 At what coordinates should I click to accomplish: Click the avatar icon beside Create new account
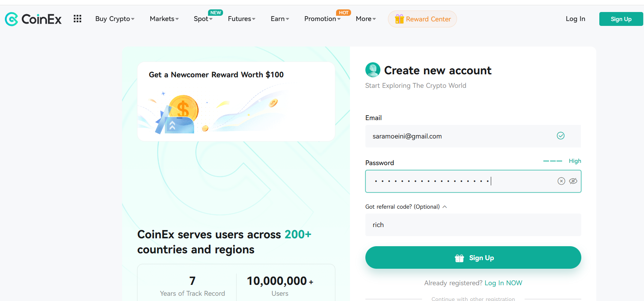click(x=373, y=70)
